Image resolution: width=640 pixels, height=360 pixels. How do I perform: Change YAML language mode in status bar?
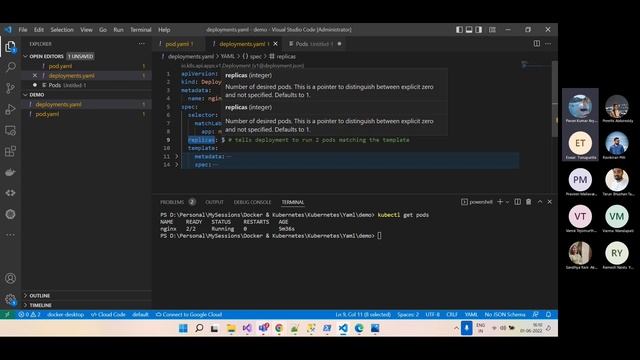[471, 315]
